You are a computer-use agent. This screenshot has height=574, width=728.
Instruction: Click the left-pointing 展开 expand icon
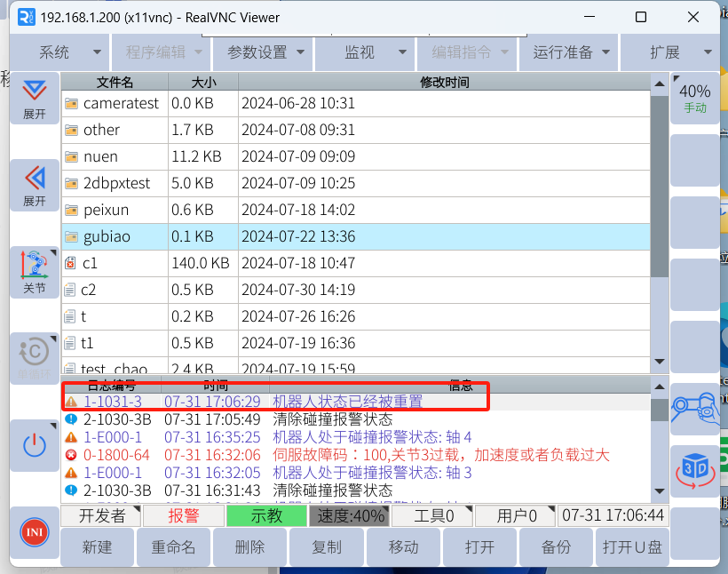(x=35, y=185)
